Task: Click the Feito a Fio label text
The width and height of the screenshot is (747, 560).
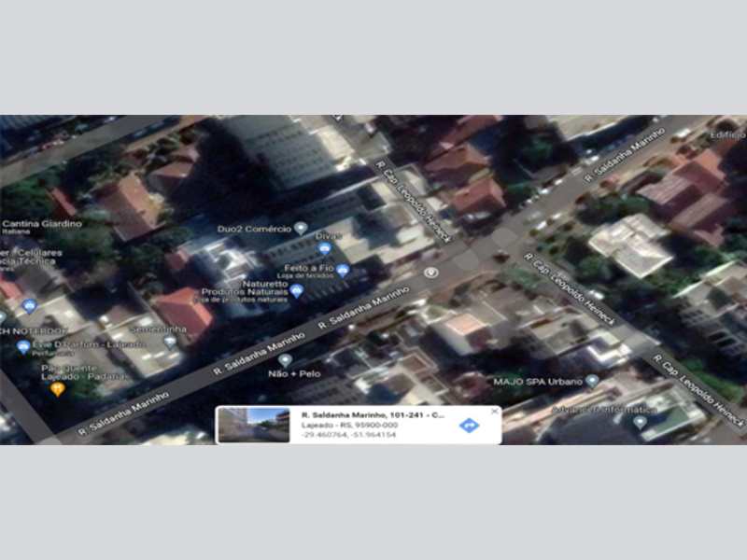Action: [x=309, y=268]
